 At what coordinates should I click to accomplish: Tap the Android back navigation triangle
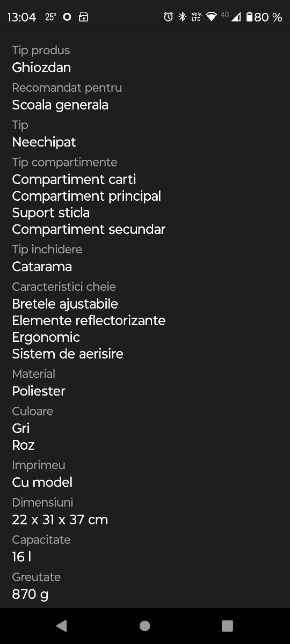tap(62, 625)
